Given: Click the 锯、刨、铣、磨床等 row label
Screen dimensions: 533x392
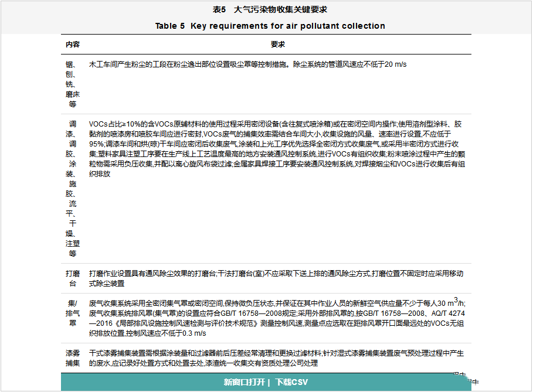Looking at the screenshot, I should (73, 84).
